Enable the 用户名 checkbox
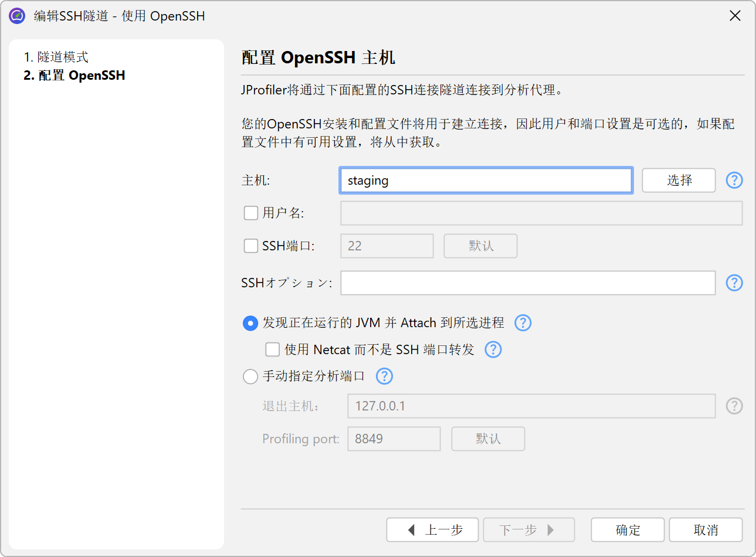756x557 pixels. pyautogui.click(x=251, y=213)
